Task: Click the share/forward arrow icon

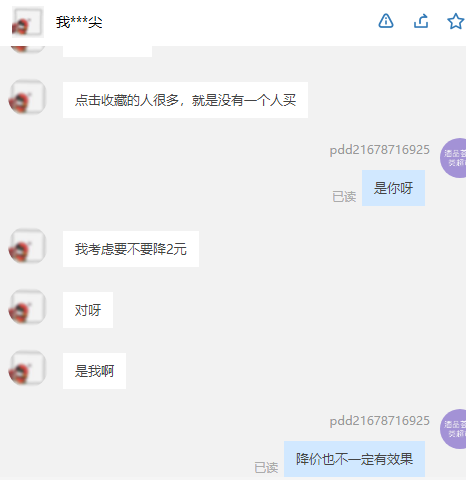Action: [x=421, y=21]
